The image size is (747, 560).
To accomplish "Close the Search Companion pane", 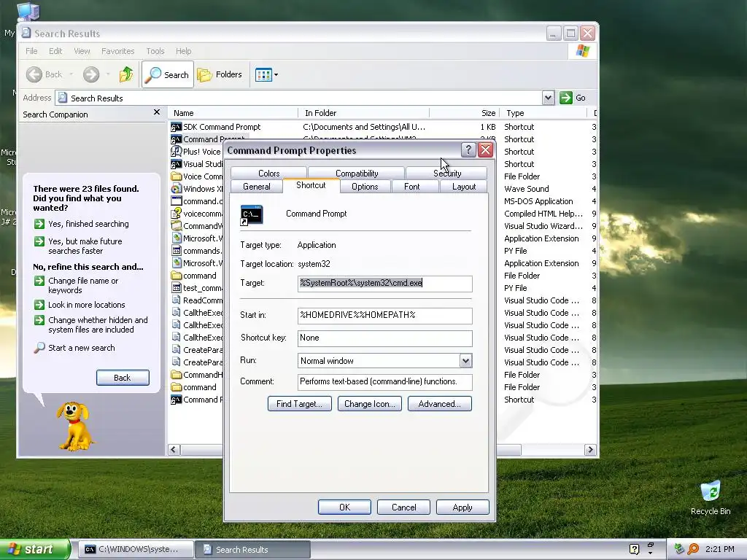I will (157, 112).
